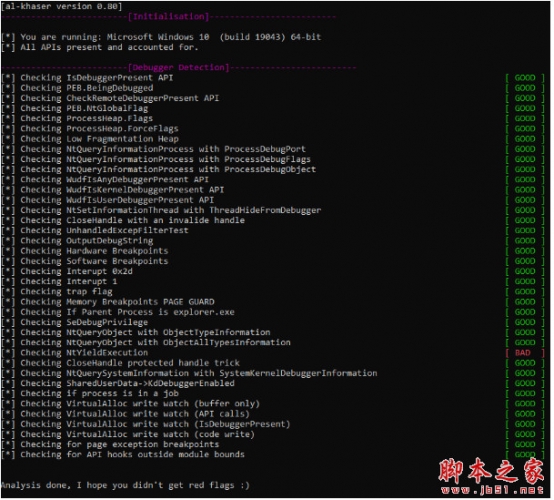The height and width of the screenshot is (500, 554).
Task: Click GOOD result for Hardware Breakpoints
Action: pos(525,251)
